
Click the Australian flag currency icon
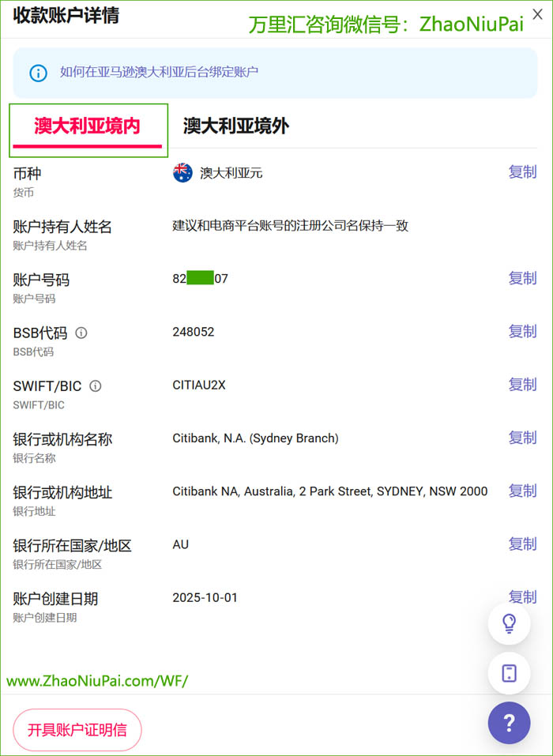coord(182,173)
